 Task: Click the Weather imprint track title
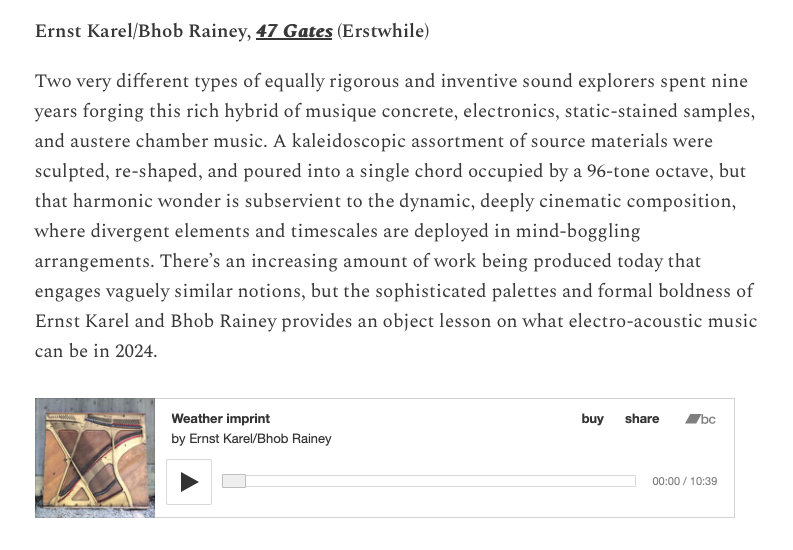pyautogui.click(x=221, y=419)
